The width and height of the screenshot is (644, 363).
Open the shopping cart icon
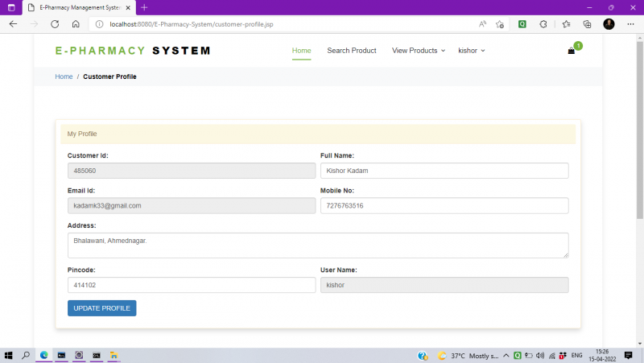(x=571, y=51)
